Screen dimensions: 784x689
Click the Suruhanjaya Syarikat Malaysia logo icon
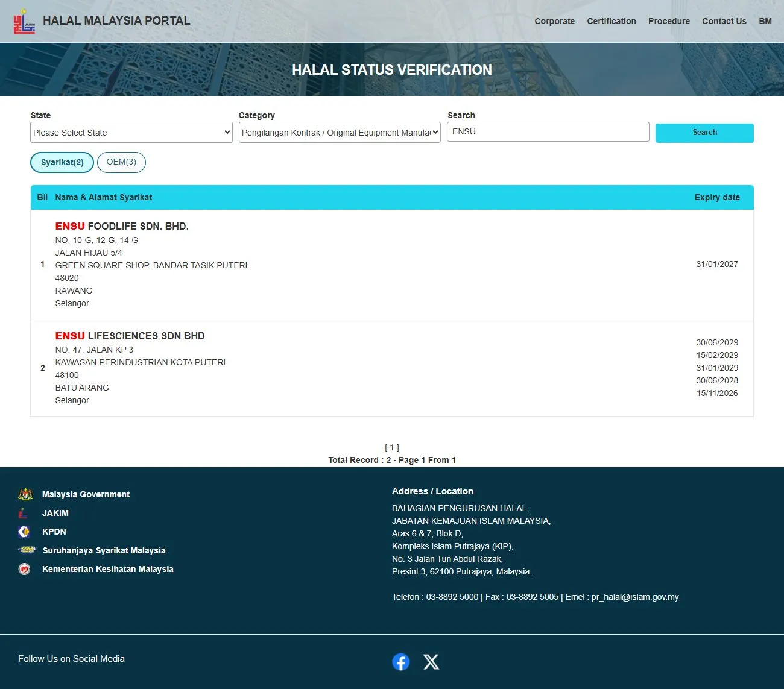point(27,550)
